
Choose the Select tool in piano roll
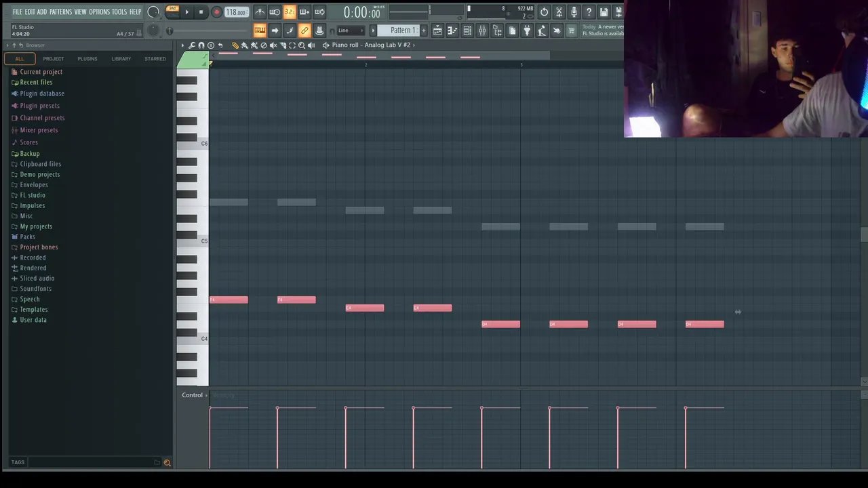click(x=292, y=45)
